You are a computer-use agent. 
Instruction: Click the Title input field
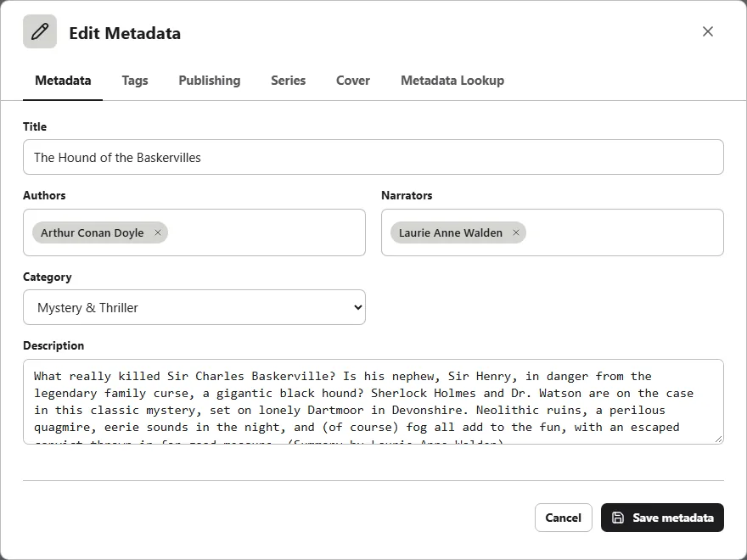[x=373, y=157]
